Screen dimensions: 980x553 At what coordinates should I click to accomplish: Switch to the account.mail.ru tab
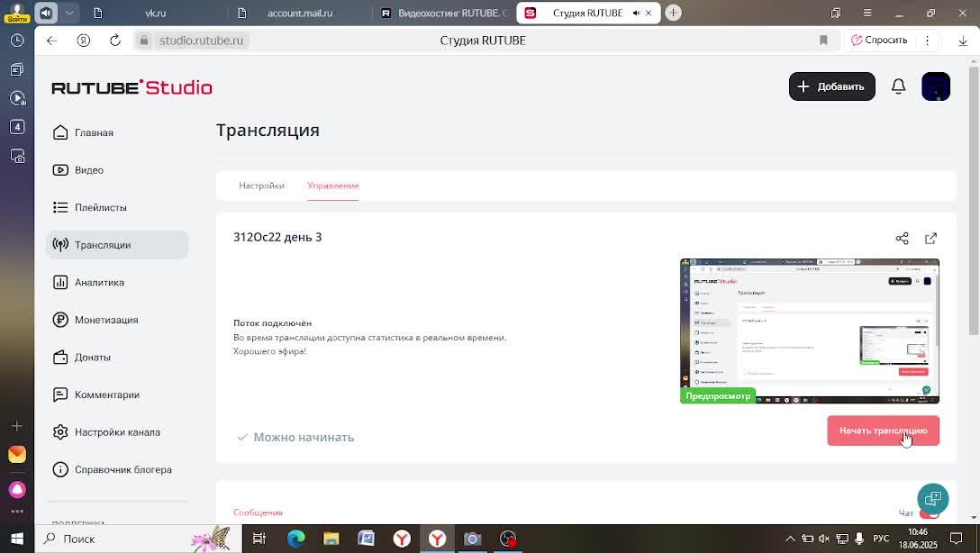click(300, 13)
